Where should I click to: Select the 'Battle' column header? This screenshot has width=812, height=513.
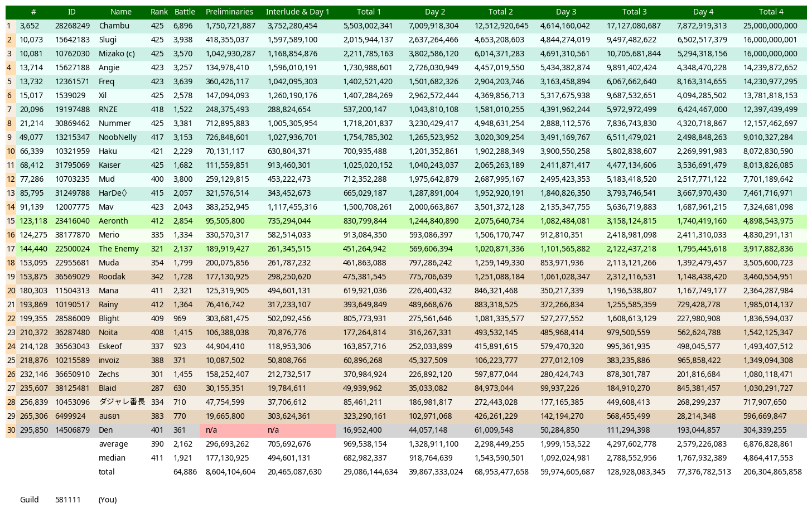(185, 12)
